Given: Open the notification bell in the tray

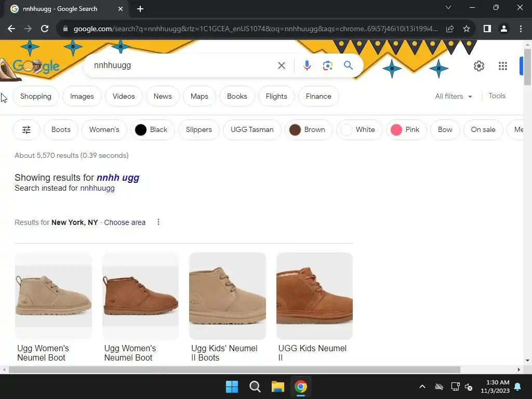Looking at the screenshot, I should tap(518, 387).
